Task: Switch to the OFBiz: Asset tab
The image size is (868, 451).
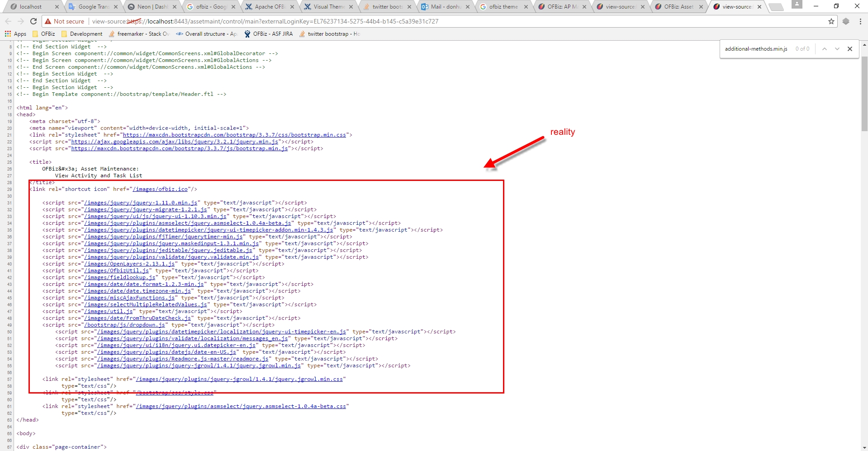Action: (678, 7)
